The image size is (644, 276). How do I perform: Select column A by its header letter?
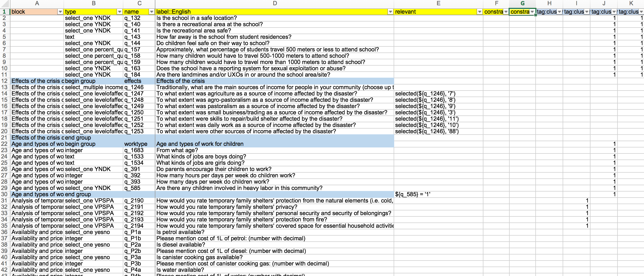click(x=37, y=3)
